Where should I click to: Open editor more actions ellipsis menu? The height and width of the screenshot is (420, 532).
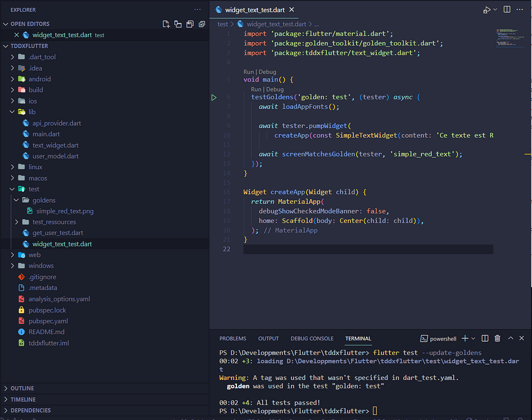coord(520,9)
